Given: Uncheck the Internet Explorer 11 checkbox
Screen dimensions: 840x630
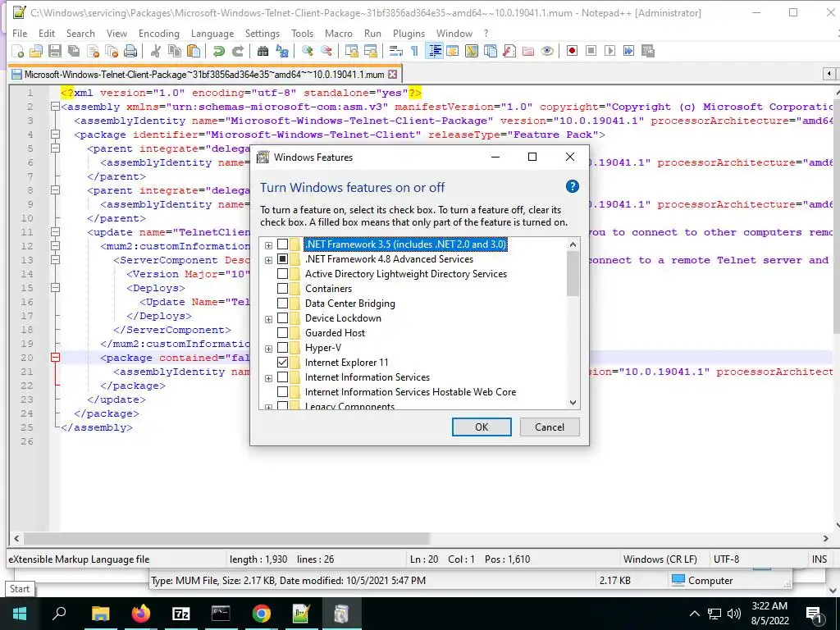Looking at the screenshot, I should 282,363.
